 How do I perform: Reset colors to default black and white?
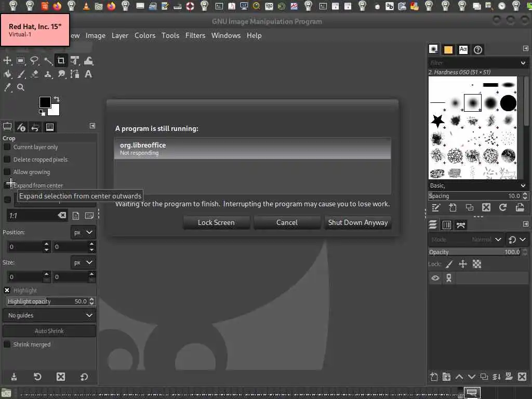(x=42, y=112)
